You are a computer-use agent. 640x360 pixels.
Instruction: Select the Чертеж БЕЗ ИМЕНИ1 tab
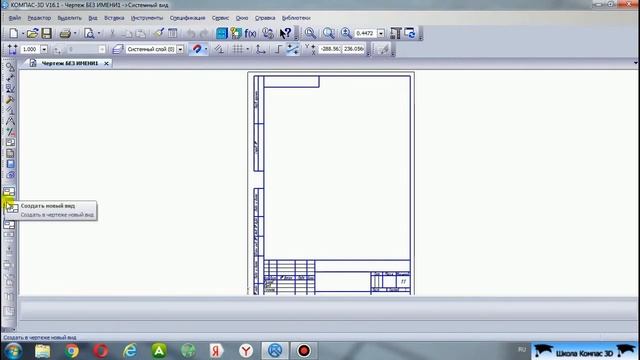pyautogui.click(x=70, y=63)
